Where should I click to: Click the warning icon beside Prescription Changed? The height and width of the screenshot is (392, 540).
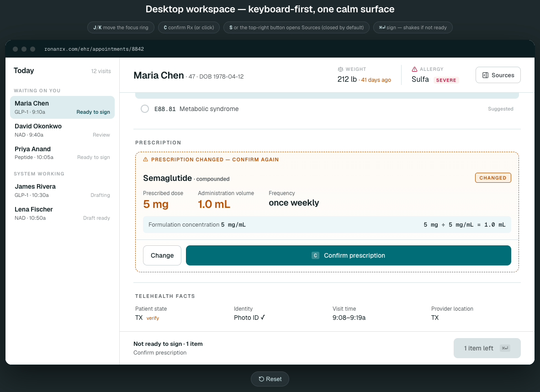pos(145,159)
